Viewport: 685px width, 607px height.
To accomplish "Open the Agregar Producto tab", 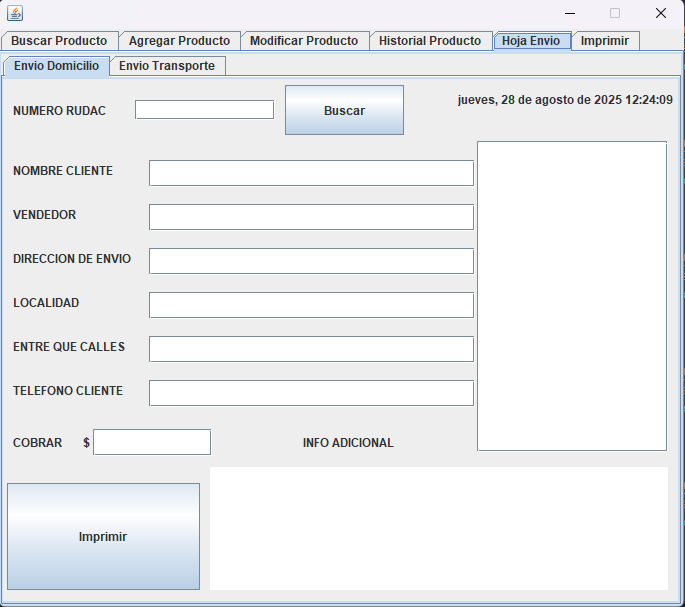I will click(x=179, y=41).
